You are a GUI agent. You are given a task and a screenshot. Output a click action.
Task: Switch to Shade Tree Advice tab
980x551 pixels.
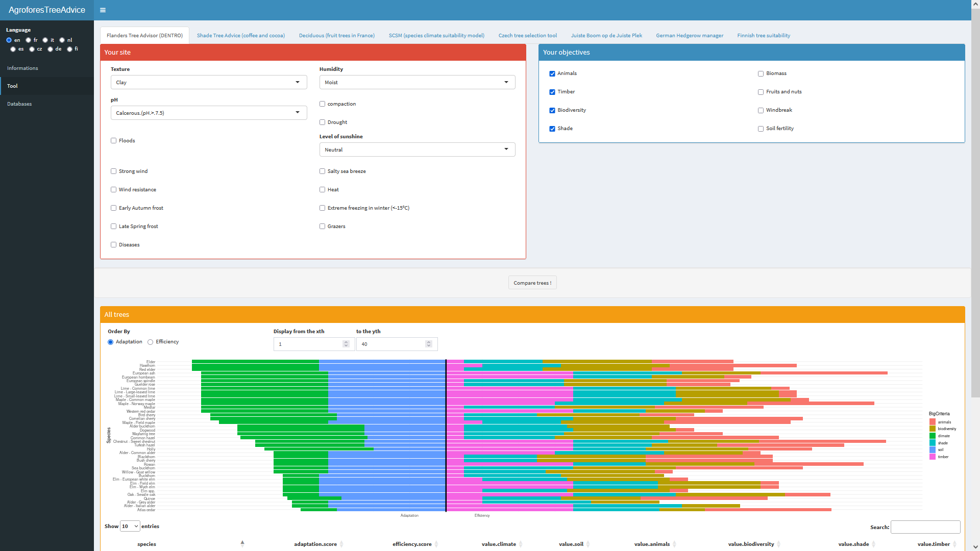pos(240,36)
